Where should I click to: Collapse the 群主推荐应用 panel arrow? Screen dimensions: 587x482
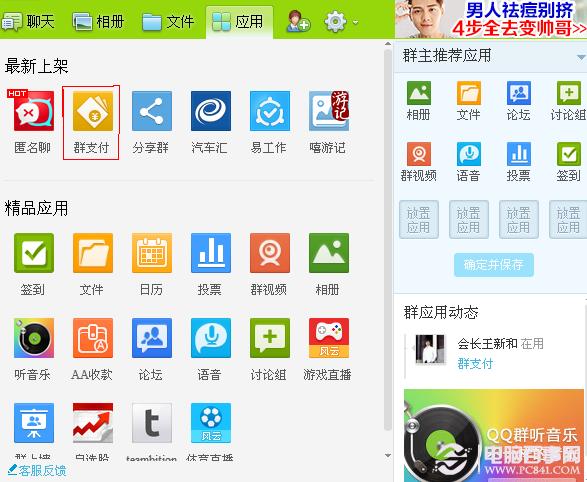pos(581,57)
